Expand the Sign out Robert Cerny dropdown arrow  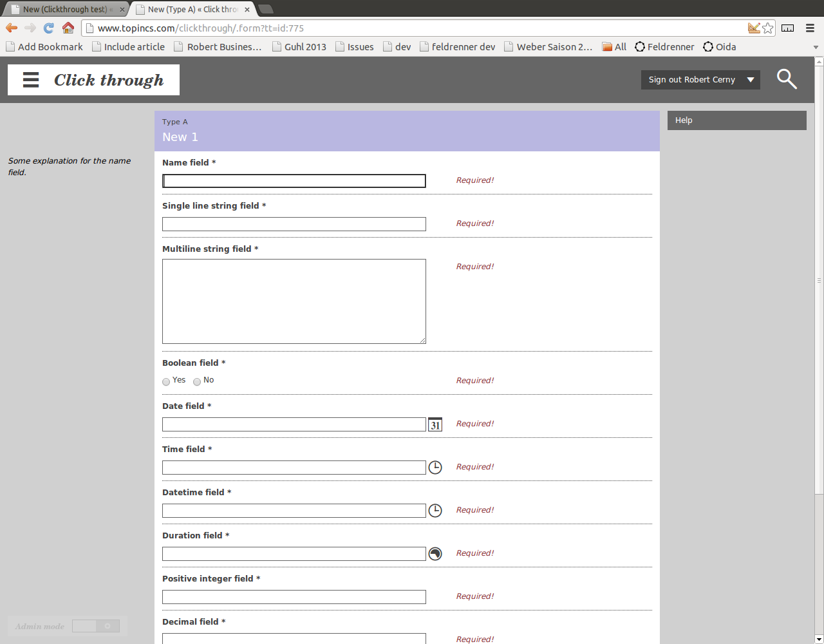pos(751,80)
